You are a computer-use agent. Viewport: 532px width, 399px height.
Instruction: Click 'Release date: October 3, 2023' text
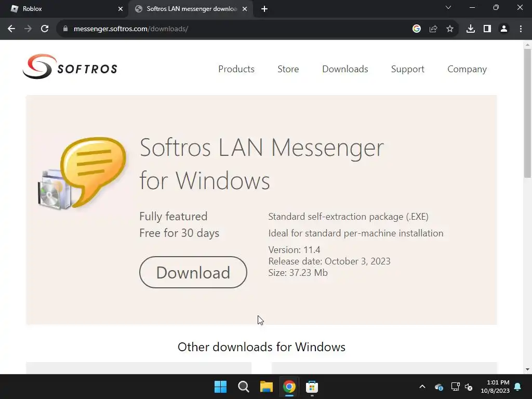click(329, 261)
